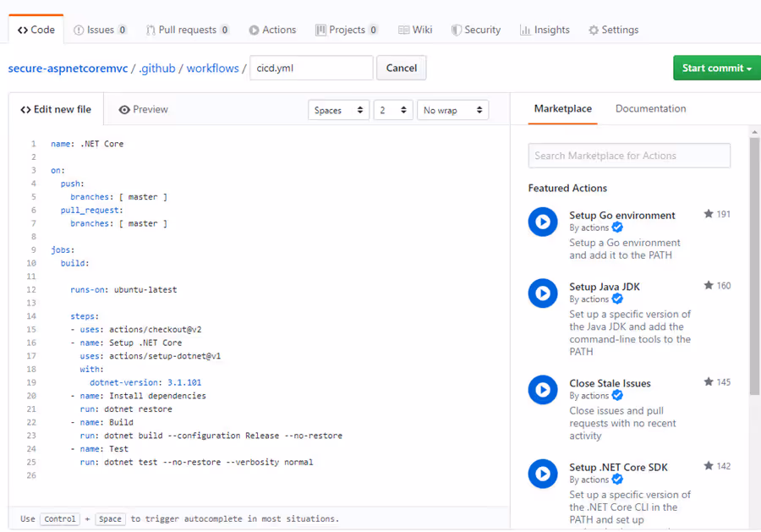Click line 19 dotnet-version: 3.1.101
Image resolution: width=761 pixels, height=532 pixels.
(x=145, y=382)
